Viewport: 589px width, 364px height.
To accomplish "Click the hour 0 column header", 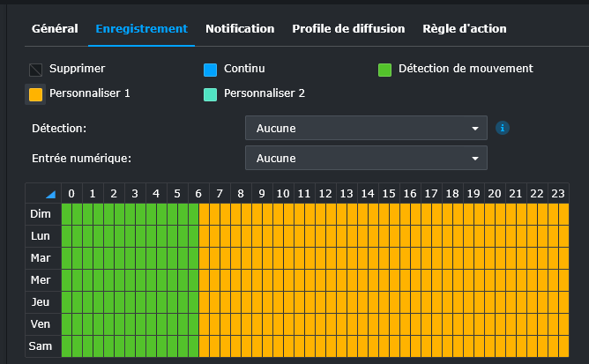I will pos(71,193).
